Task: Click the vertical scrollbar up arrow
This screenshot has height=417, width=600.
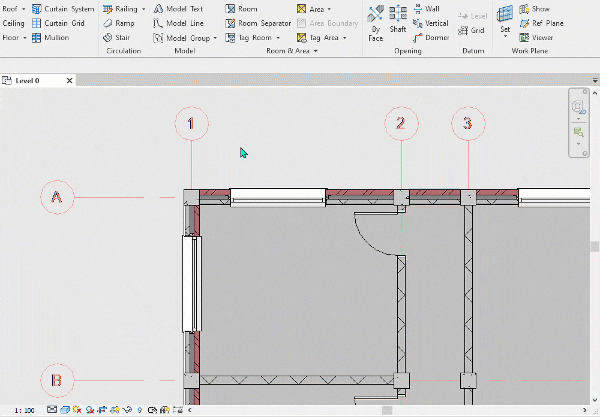Action: [595, 93]
